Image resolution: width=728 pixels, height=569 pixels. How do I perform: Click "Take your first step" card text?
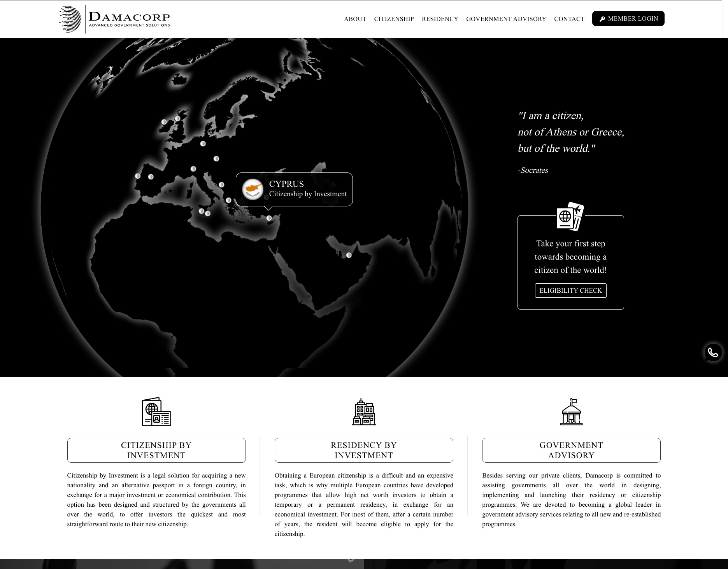570,257
